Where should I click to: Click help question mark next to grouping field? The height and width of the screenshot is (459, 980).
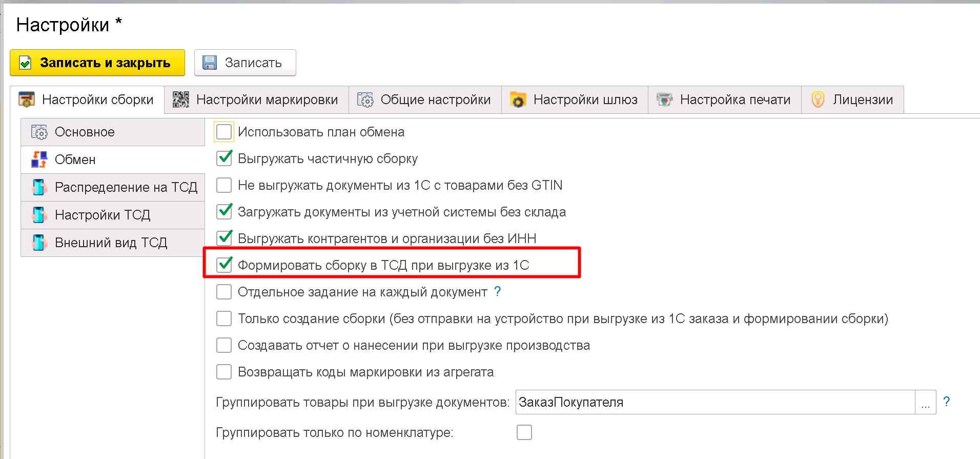pyautogui.click(x=946, y=402)
